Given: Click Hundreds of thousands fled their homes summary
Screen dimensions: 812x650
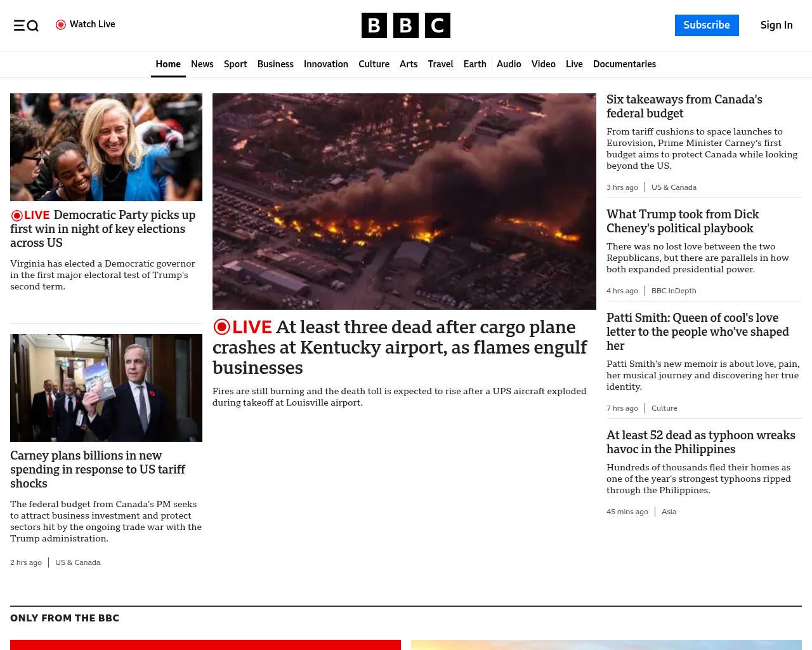Looking at the screenshot, I should pos(698,479).
